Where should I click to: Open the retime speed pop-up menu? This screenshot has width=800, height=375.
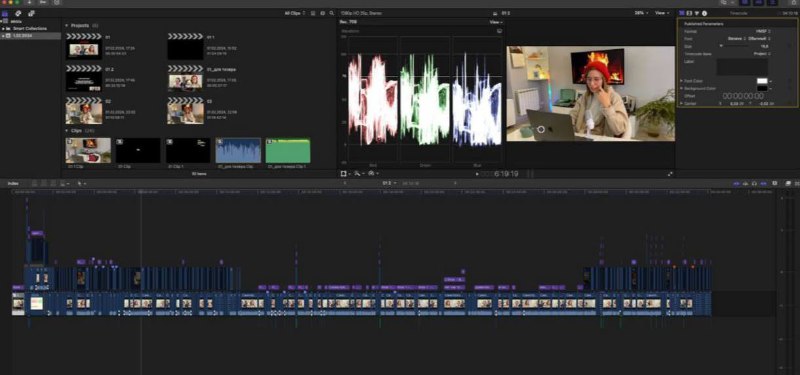[373, 173]
